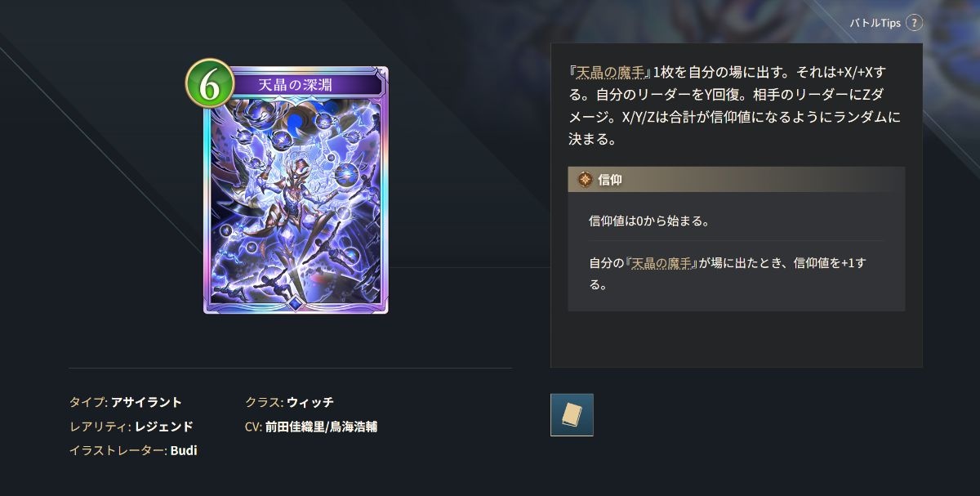980x496 pixels.
Task: Click the バトルTips text label
Action: (875, 23)
